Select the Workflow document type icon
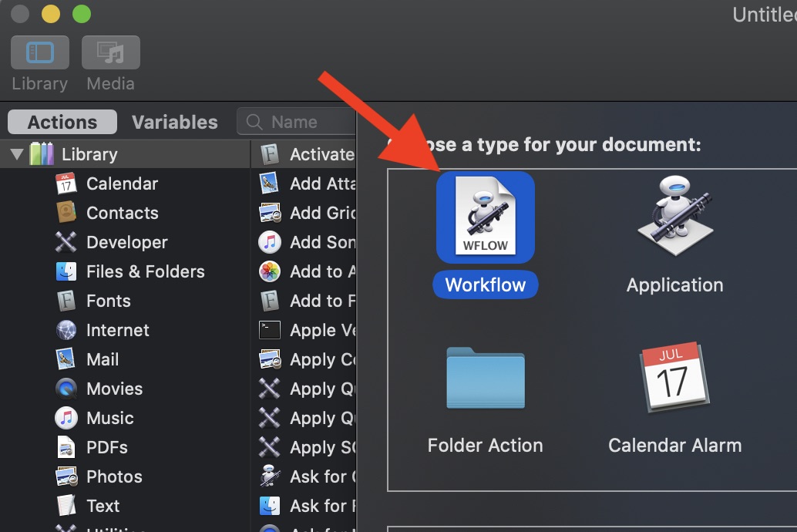Viewport: 797px width, 532px height. pos(485,217)
